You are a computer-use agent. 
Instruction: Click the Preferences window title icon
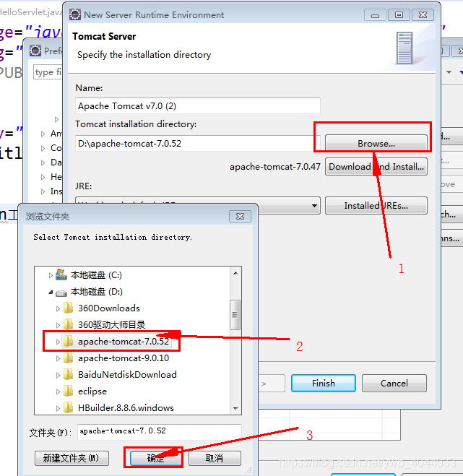(x=35, y=51)
